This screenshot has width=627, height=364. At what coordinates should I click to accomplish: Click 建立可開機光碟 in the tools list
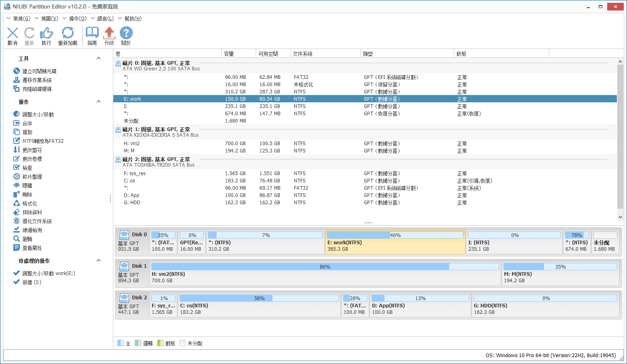point(39,71)
